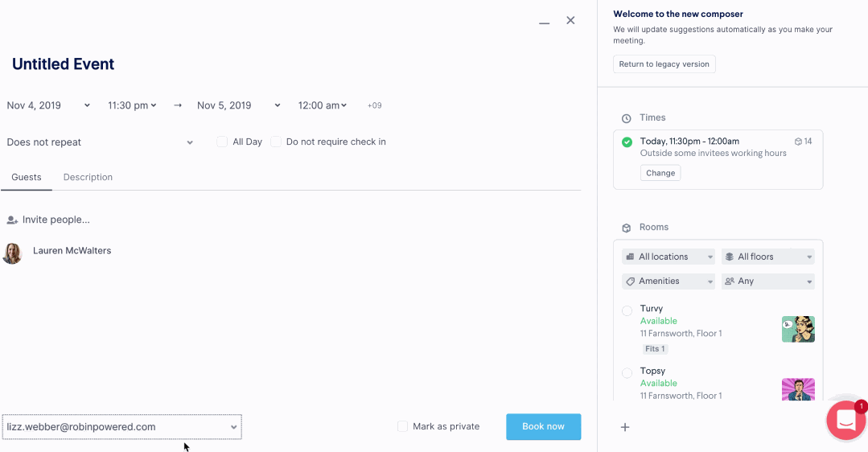Click the Turvy room thumbnail image
Screen dimensions: 868x452
pos(798,329)
